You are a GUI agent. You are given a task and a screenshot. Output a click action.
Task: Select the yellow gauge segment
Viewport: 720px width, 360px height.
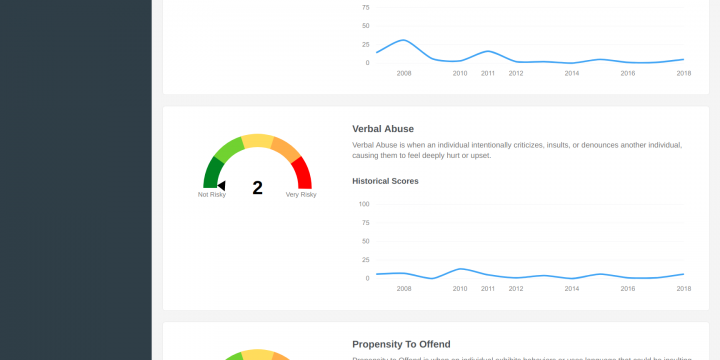click(258, 141)
